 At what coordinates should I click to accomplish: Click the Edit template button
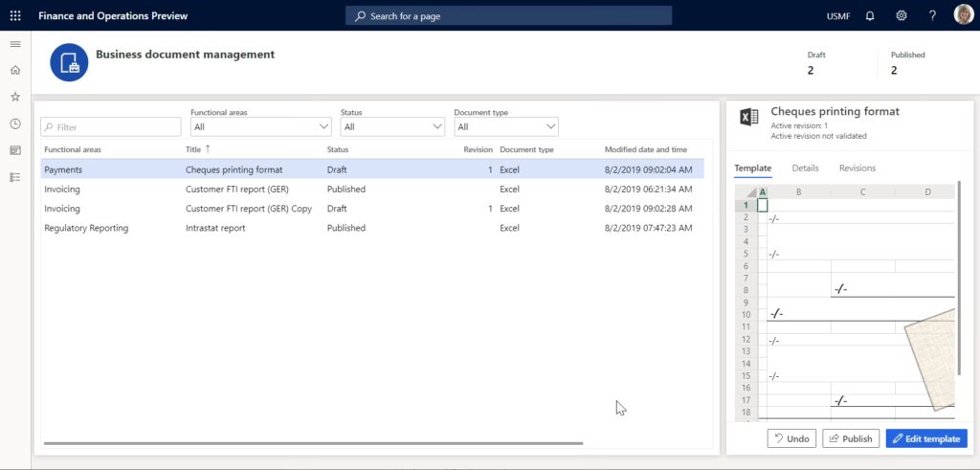(x=925, y=438)
